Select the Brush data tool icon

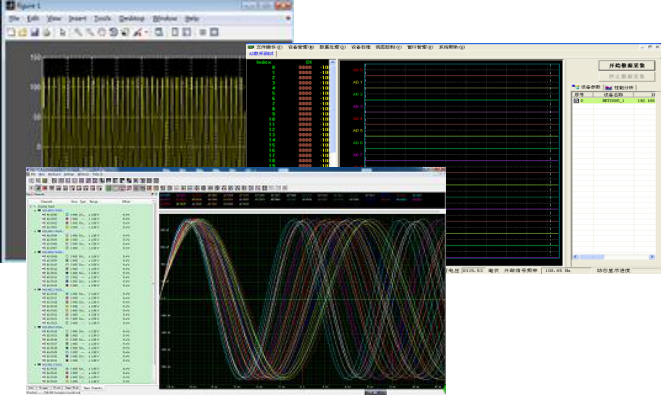click(138, 32)
